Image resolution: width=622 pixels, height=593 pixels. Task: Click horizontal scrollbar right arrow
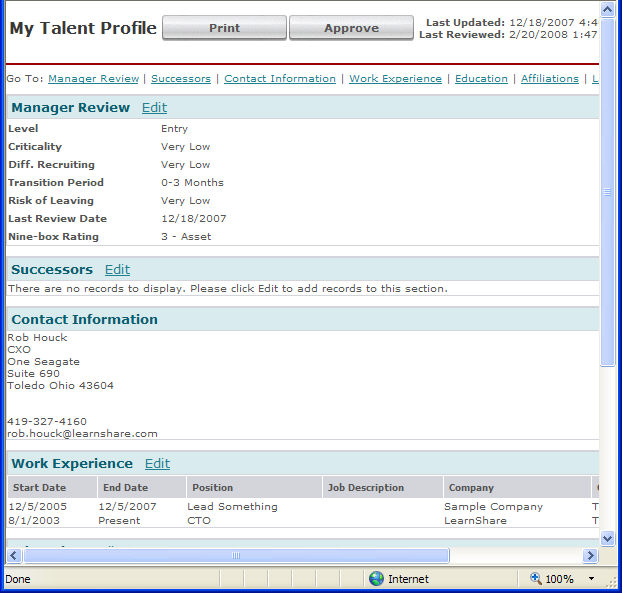coord(590,555)
